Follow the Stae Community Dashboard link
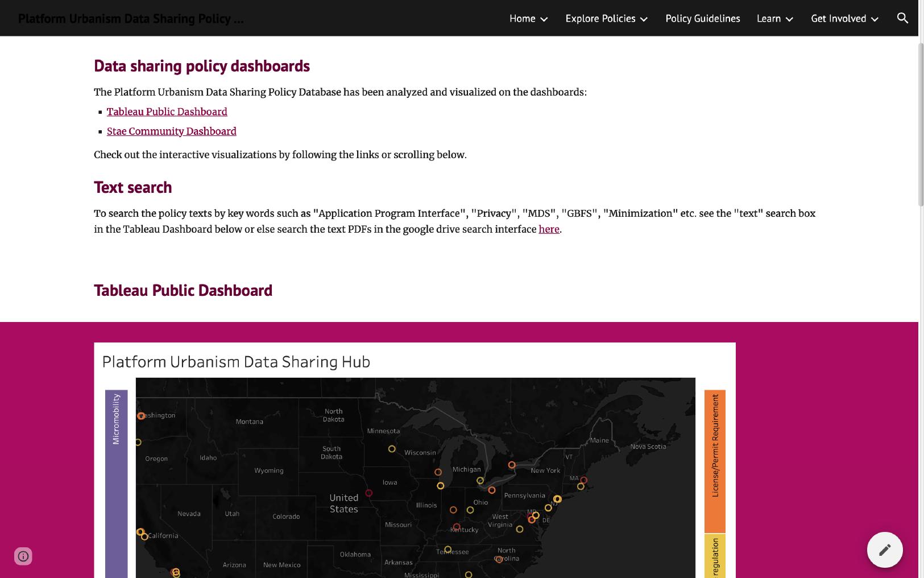This screenshot has height=578, width=924. click(x=171, y=131)
